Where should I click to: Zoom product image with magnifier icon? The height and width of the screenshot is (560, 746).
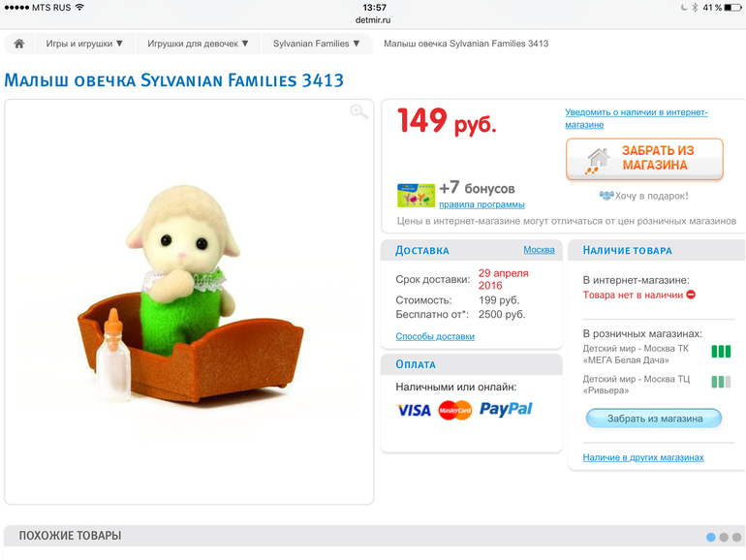coord(359,111)
